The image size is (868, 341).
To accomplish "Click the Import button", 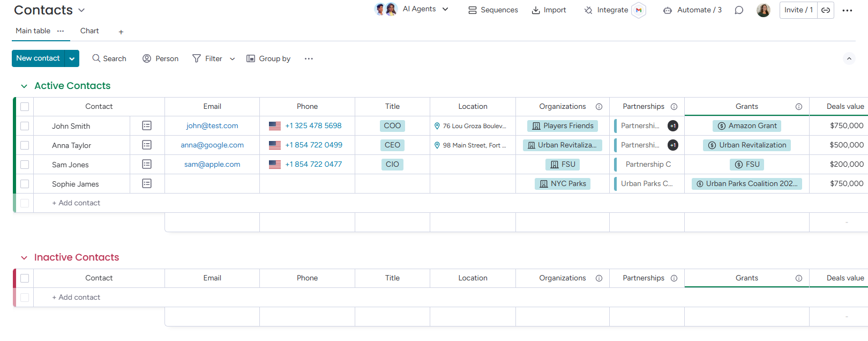I will coord(549,10).
